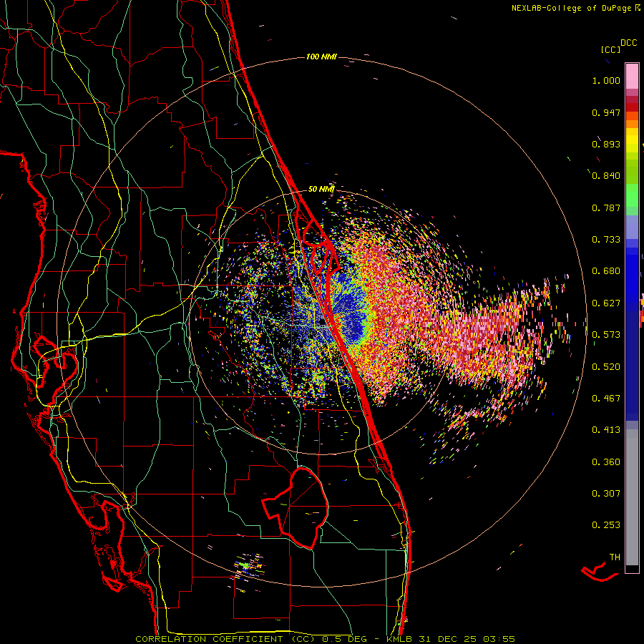This screenshot has height=644, width=644.
Task: Select the 0.413 scale value
Action: coord(606,429)
